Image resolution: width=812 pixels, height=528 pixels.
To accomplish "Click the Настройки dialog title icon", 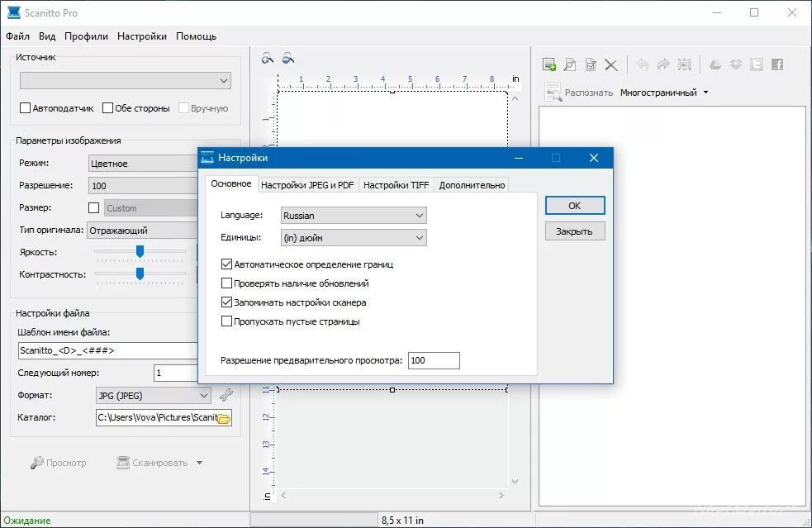I will 207,157.
